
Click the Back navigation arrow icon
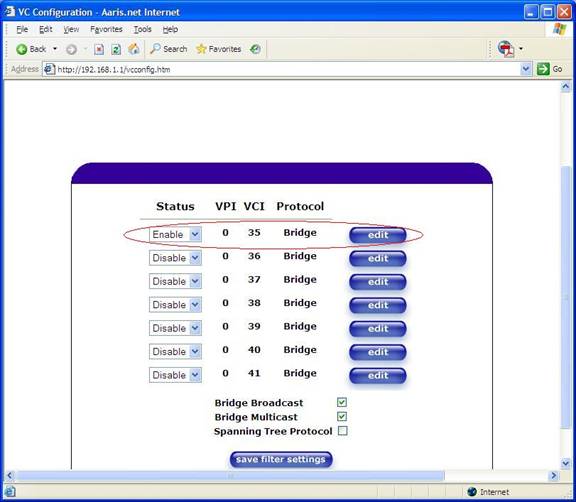click(x=22, y=49)
